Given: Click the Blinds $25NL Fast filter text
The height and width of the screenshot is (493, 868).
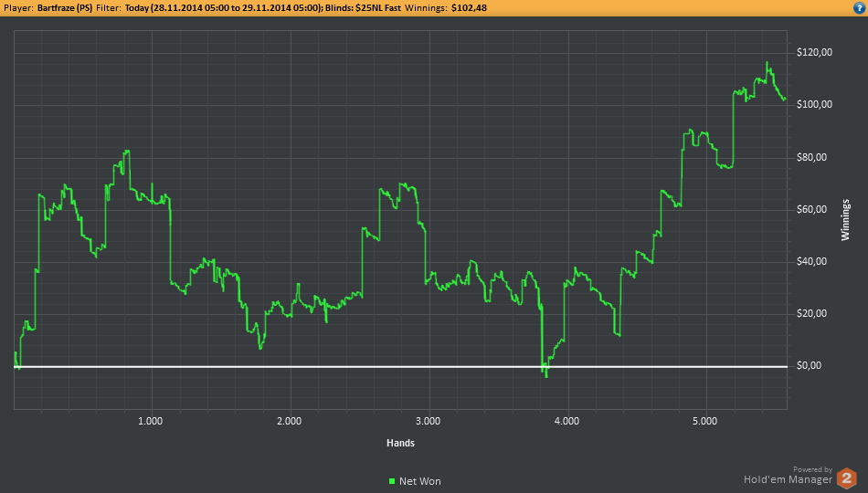Looking at the screenshot, I should [x=363, y=8].
